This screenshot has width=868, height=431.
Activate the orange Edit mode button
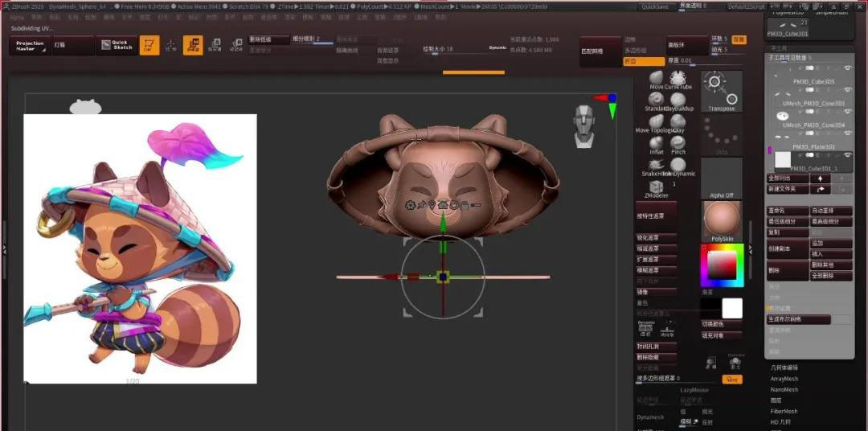[149, 45]
